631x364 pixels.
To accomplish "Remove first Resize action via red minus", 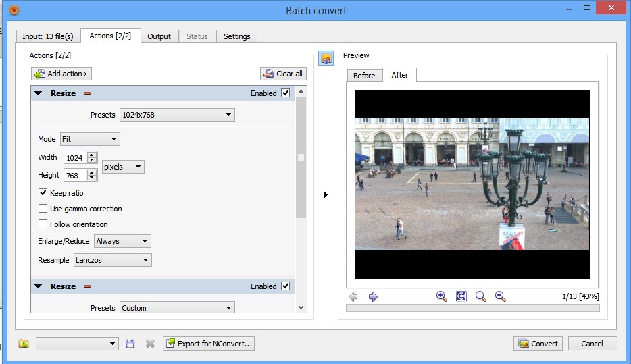I will (x=87, y=93).
